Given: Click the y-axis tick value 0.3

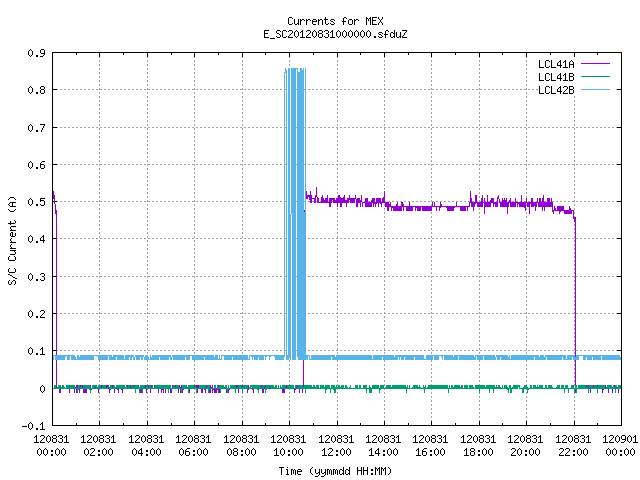Looking at the screenshot, I should pyautogui.click(x=36, y=277).
